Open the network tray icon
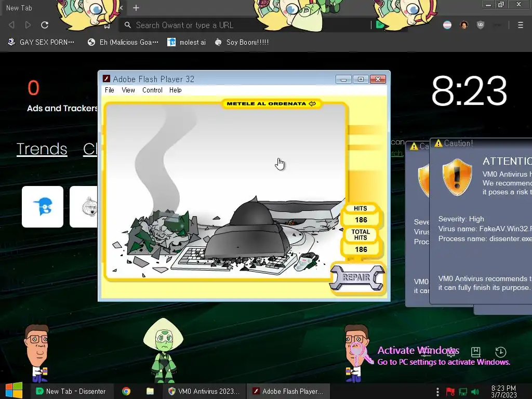The width and height of the screenshot is (532, 399). 463,392
